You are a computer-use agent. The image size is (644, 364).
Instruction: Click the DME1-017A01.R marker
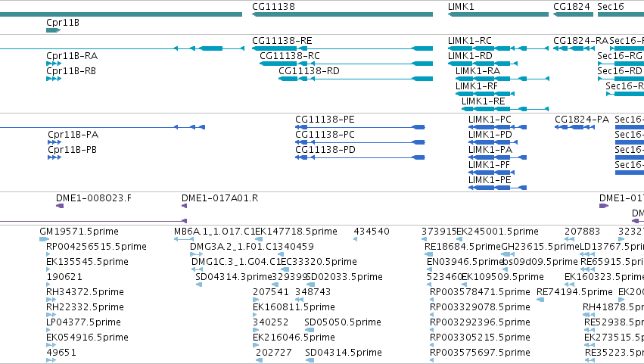(184, 206)
